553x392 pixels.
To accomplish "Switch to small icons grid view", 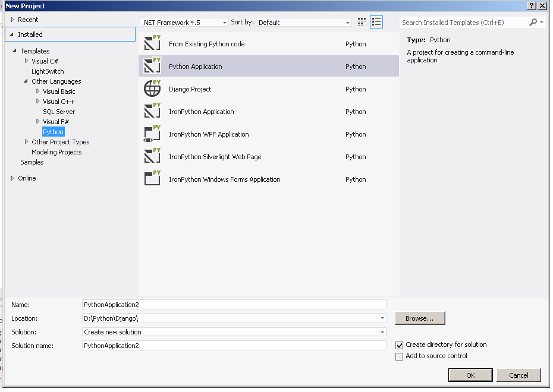I will pos(362,22).
